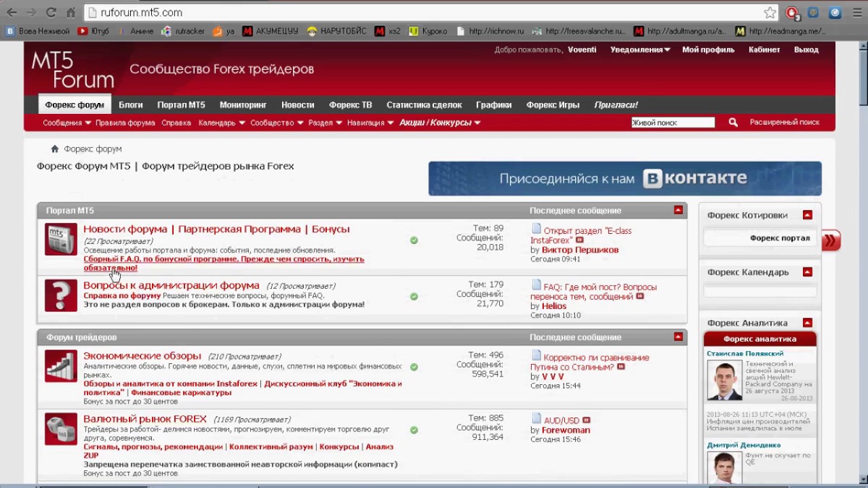Click red arrow tab beside Форекс портал
868x488 pixels.
[x=831, y=241]
